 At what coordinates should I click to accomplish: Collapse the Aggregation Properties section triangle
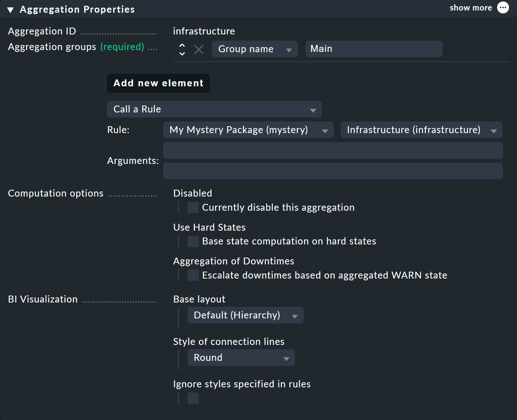(x=11, y=10)
